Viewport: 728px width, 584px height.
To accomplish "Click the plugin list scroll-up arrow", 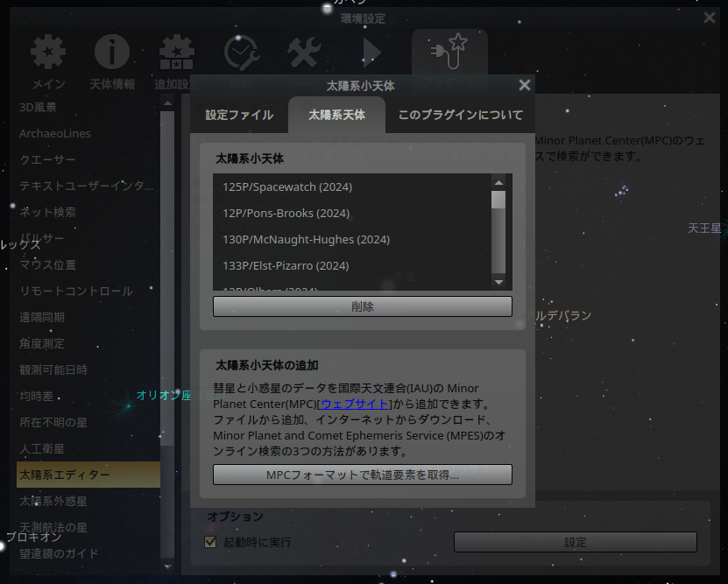I will [167, 102].
